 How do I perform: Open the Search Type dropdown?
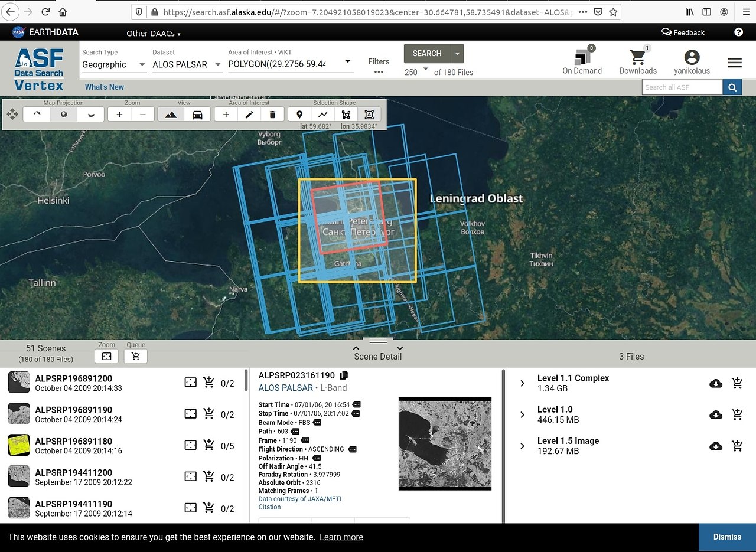point(113,64)
